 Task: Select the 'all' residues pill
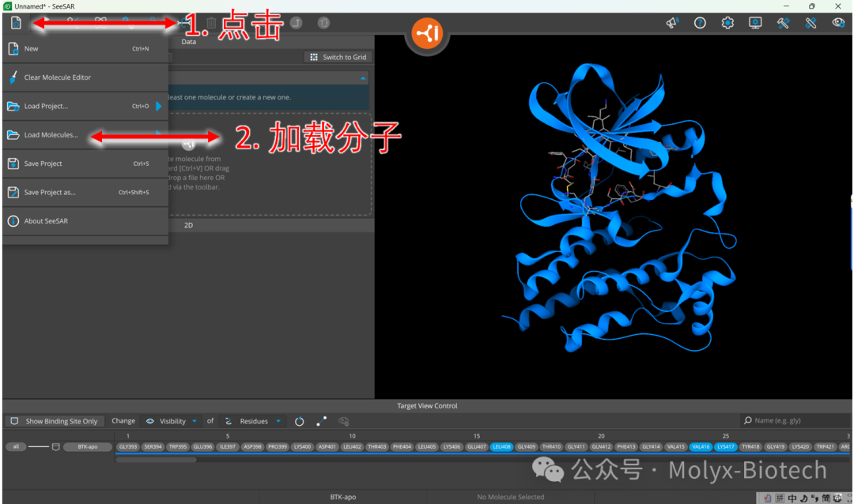point(16,447)
